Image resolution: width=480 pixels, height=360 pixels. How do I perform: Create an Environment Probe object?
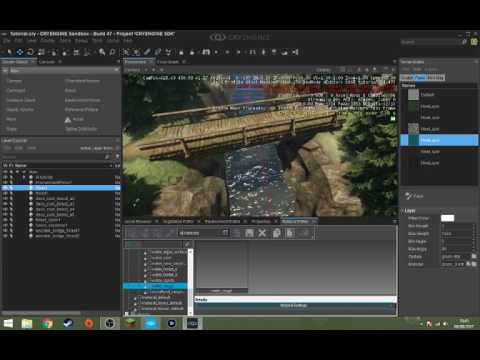[x=83, y=100]
